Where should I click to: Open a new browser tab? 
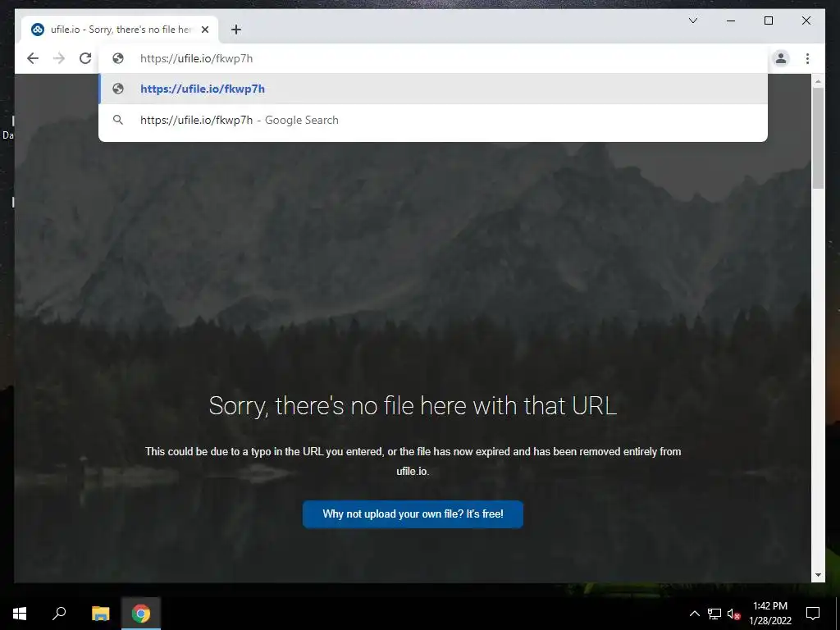point(236,30)
